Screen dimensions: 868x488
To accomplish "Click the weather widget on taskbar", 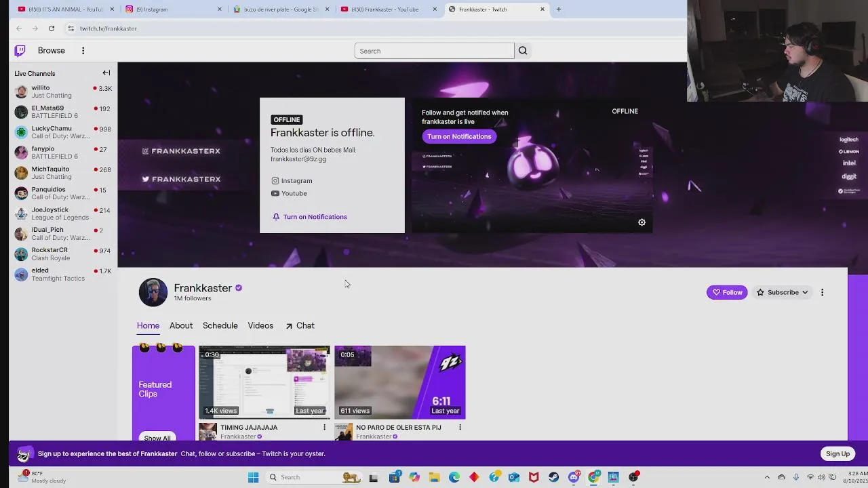I will tap(43, 477).
